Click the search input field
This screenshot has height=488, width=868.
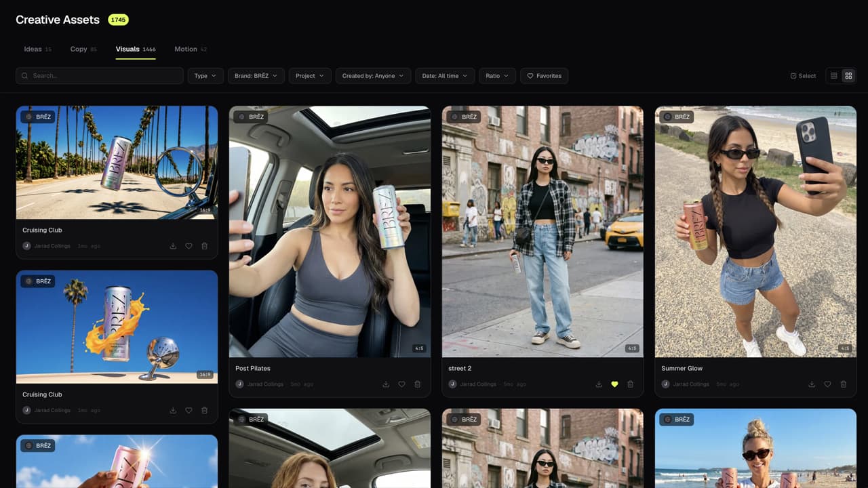pos(100,76)
